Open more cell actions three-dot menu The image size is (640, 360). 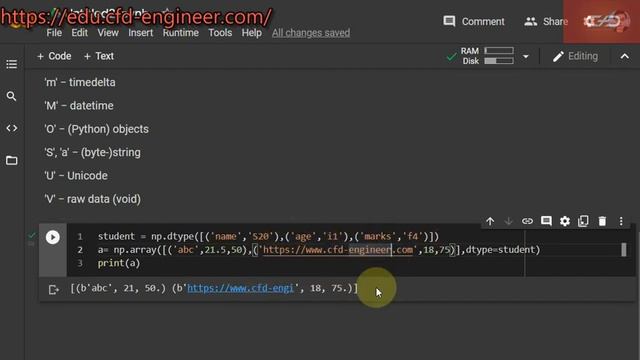click(x=621, y=221)
